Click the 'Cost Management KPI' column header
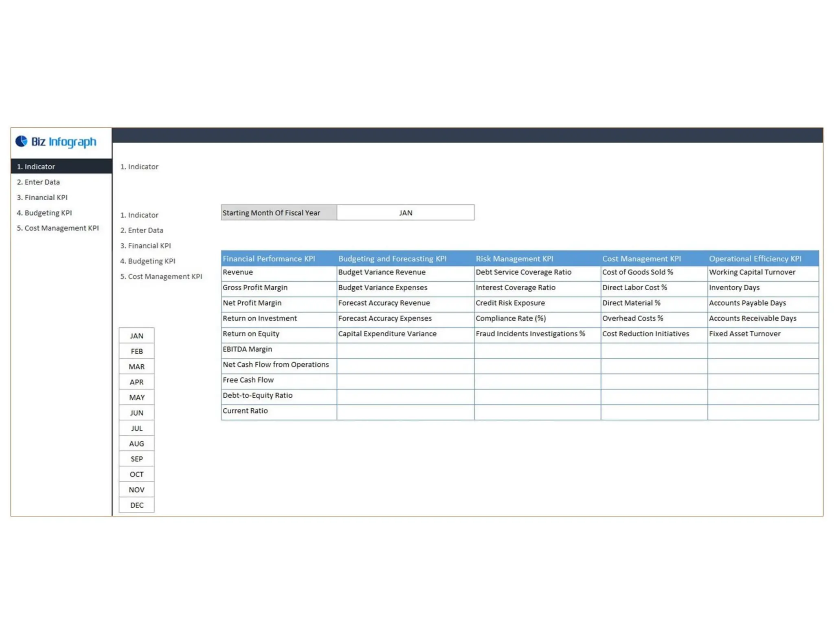The height and width of the screenshot is (644, 834). [x=654, y=258]
